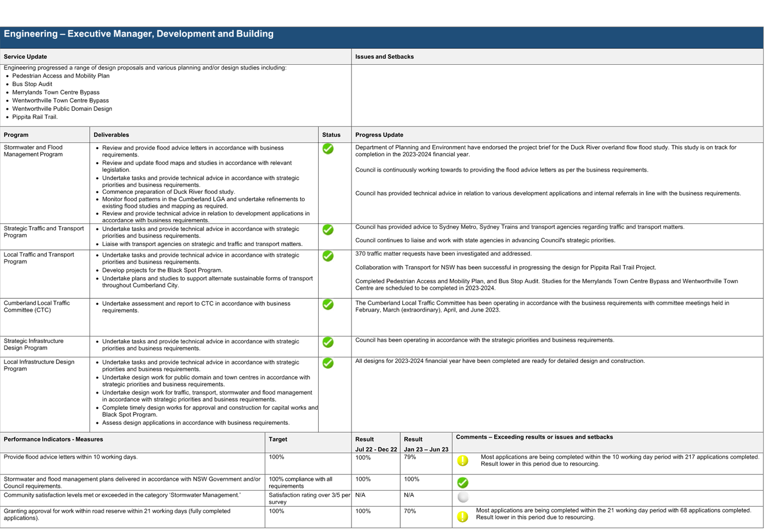Click the Pippita Rail Trail Project collaboration update
765x532 pixels.
[x=506, y=268]
